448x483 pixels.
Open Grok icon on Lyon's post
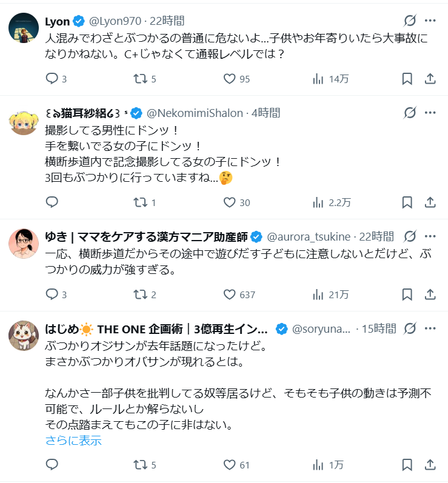(410, 21)
